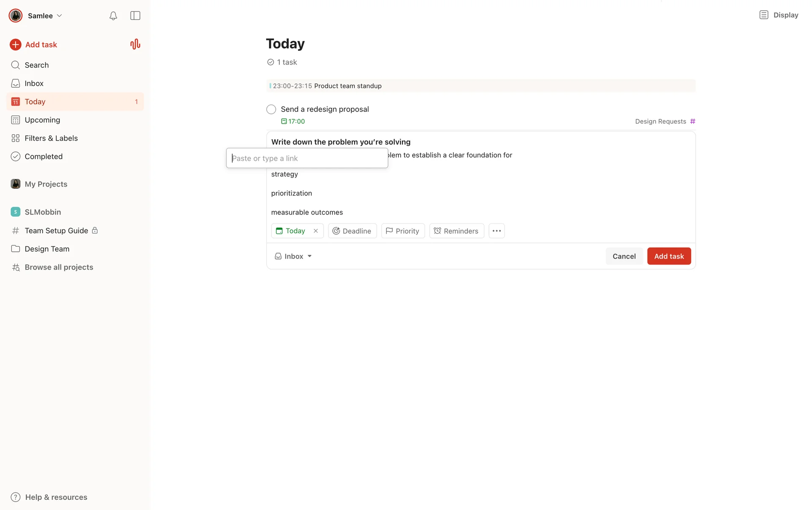Screen dimensions: 812x510
Task: Click the Paste or type a link field
Action: tap(307, 158)
